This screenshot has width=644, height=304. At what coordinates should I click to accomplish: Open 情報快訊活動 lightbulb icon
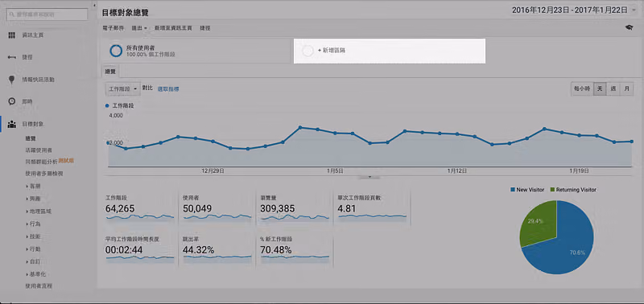(11, 80)
